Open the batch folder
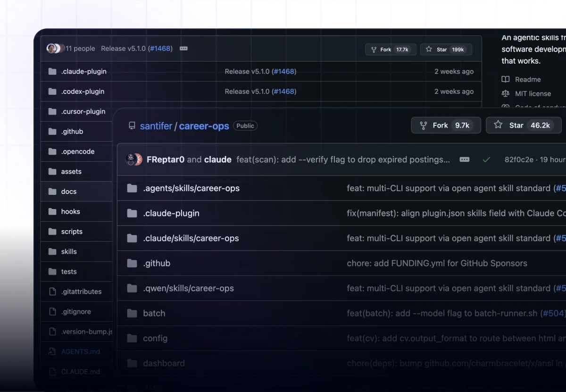Viewport: 566px width, 392px height. [x=154, y=313]
